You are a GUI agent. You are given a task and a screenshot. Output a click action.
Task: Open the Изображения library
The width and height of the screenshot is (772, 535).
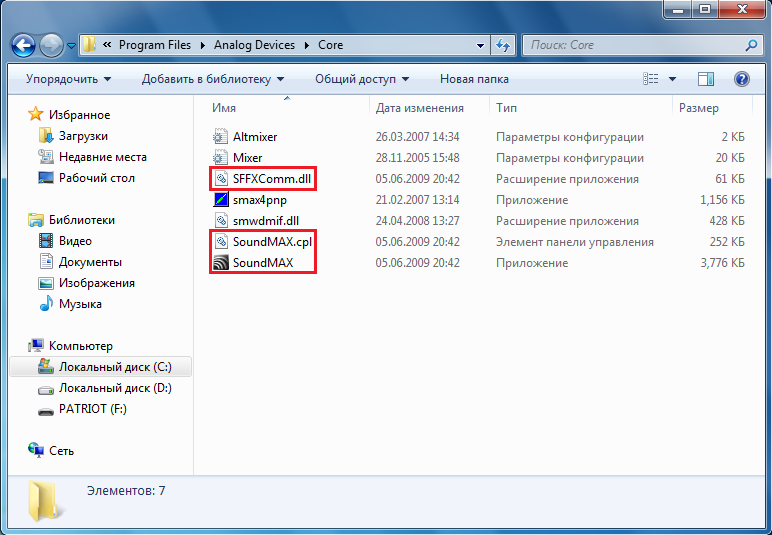tap(97, 283)
